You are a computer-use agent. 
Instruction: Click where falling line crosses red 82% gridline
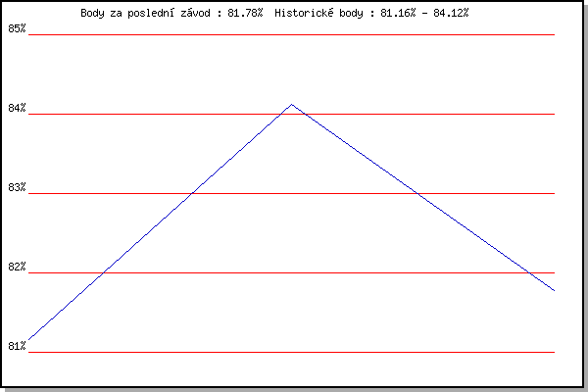click(x=530, y=272)
